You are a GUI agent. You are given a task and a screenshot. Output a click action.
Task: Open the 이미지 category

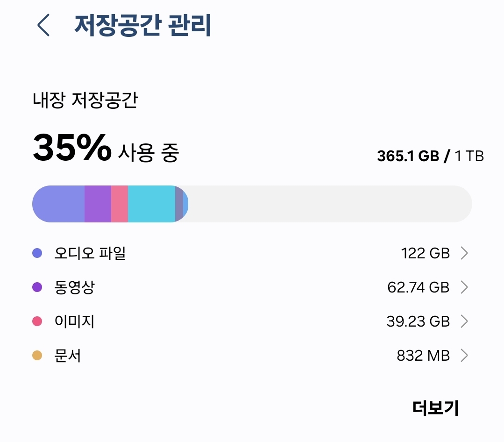75,321
